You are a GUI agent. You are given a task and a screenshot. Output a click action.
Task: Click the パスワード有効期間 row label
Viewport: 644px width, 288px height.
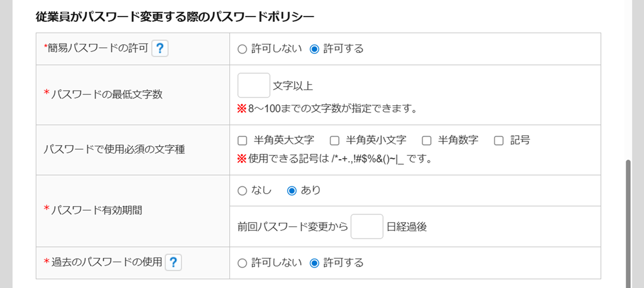tap(93, 210)
